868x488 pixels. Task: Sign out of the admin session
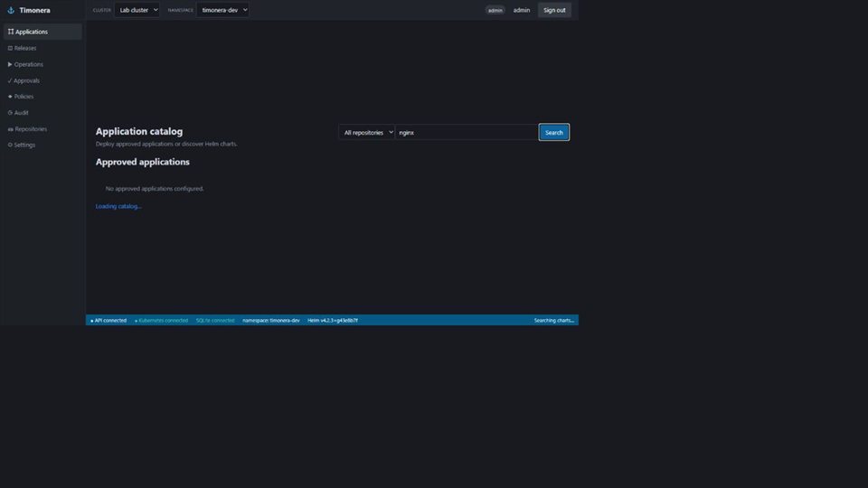(x=554, y=10)
